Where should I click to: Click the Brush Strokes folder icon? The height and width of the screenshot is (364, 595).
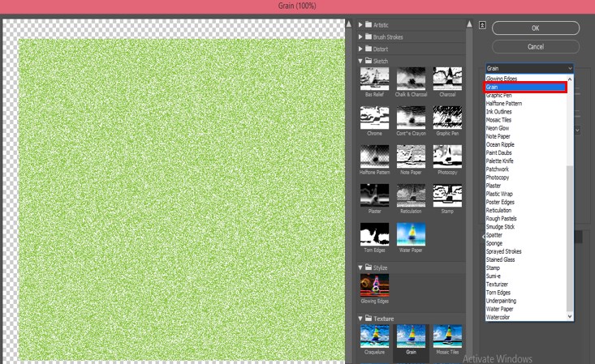coord(369,36)
